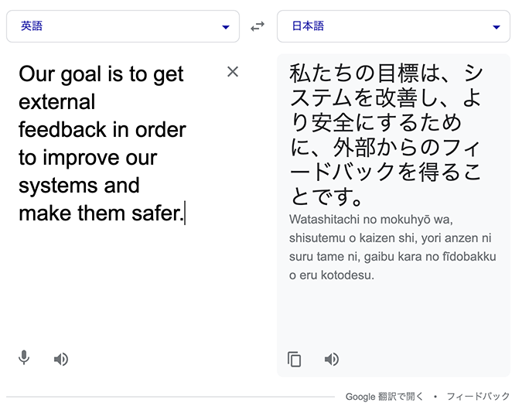
Task: Start voice input with microphone
Action: 24,358
